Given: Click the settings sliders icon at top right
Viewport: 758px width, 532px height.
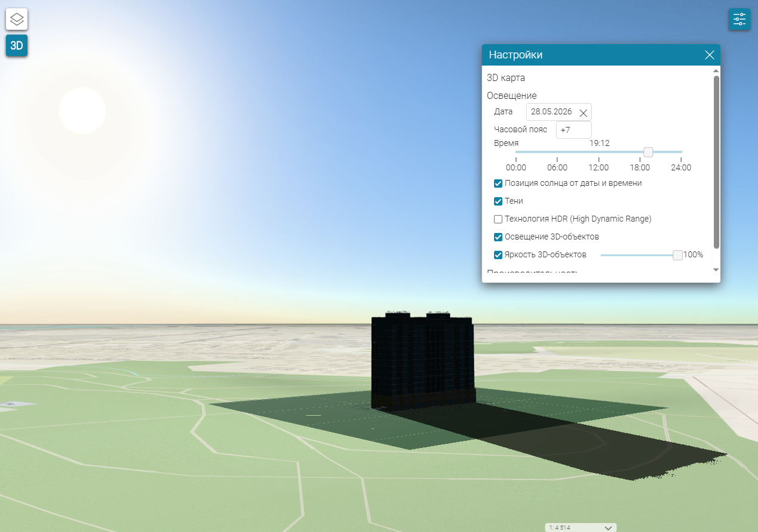Looking at the screenshot, I should 740,19.
